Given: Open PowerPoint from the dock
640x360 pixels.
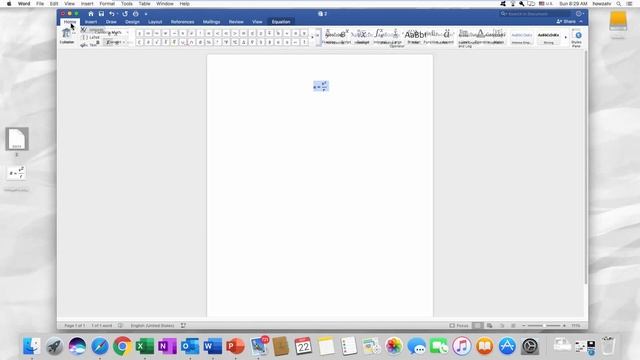Looking at the screenshot, I should [x=235, y=346].
